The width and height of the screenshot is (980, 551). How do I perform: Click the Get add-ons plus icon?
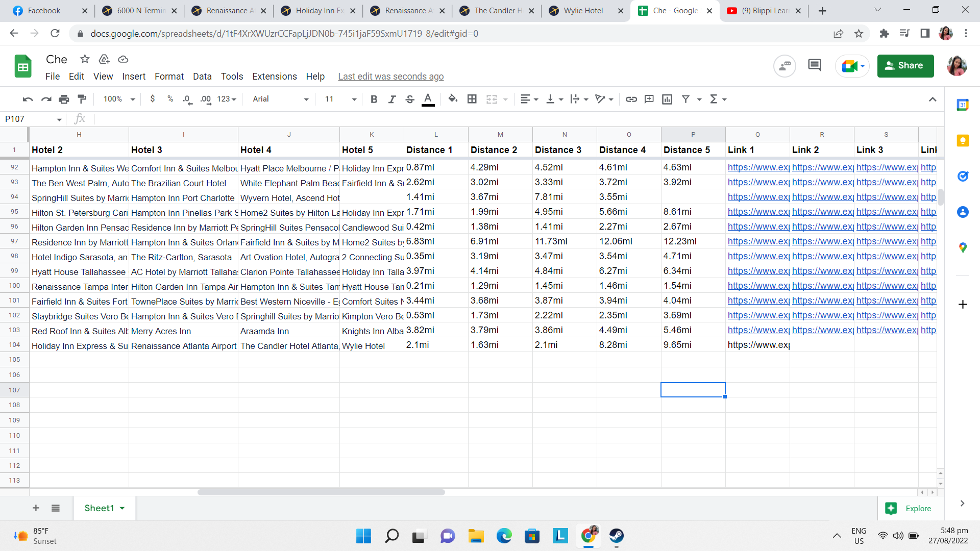tap(963, 305)
